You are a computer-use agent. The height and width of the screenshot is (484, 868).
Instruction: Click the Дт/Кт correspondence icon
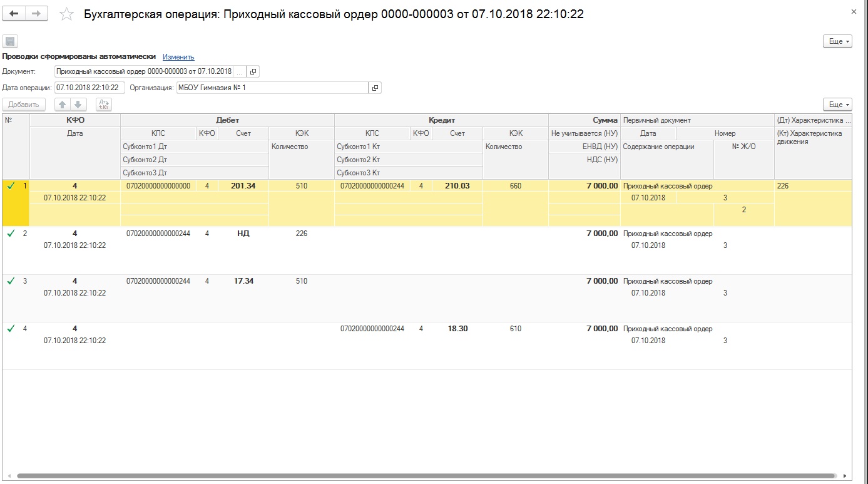(104, 105)
